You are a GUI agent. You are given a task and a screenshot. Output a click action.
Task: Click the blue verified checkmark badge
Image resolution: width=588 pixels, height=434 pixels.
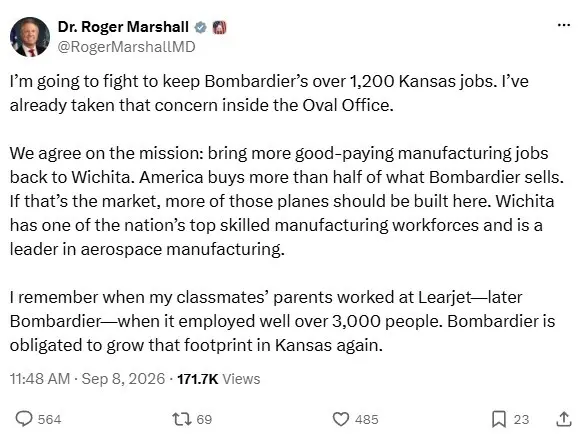(x=201, y=27)
